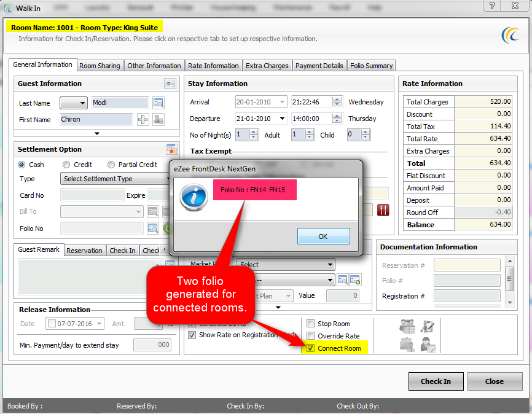This screenshot has height=414, width=532.
Task: Expand the Guest Information section arrow
Action: tap(97, 133)
